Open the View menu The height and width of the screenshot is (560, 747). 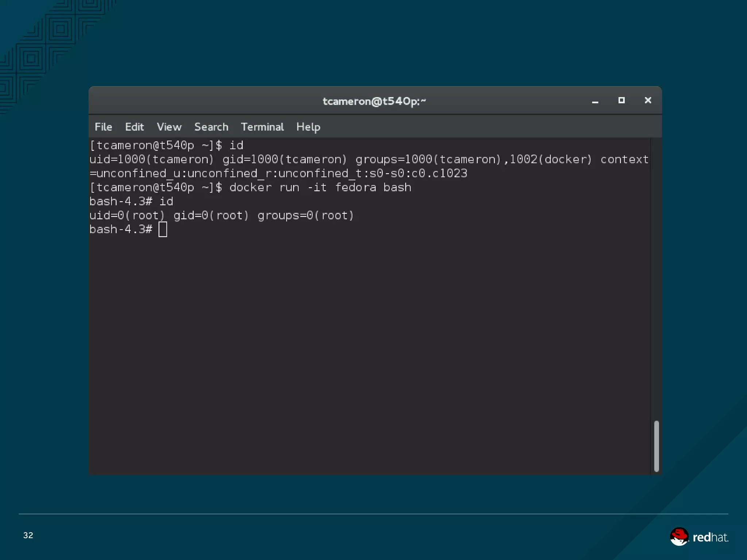pyautogui.click(x=169, y=127)
